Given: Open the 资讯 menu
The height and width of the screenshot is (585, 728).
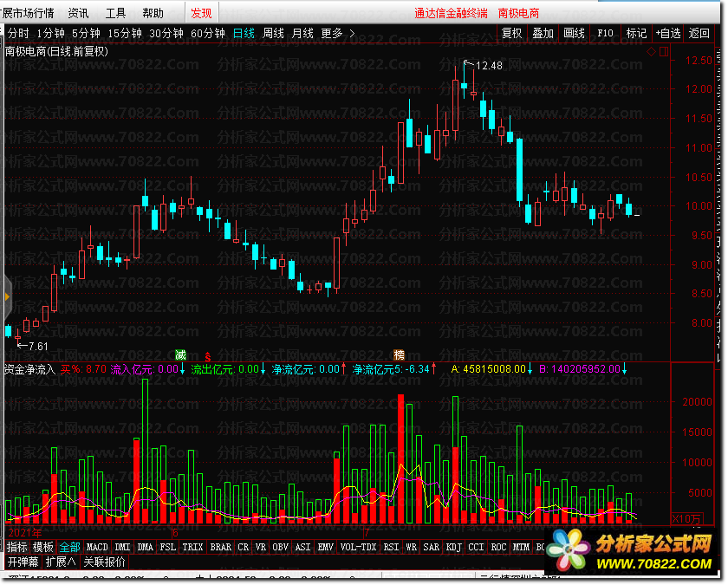Looking at the screenshot, I should point(78,13).
